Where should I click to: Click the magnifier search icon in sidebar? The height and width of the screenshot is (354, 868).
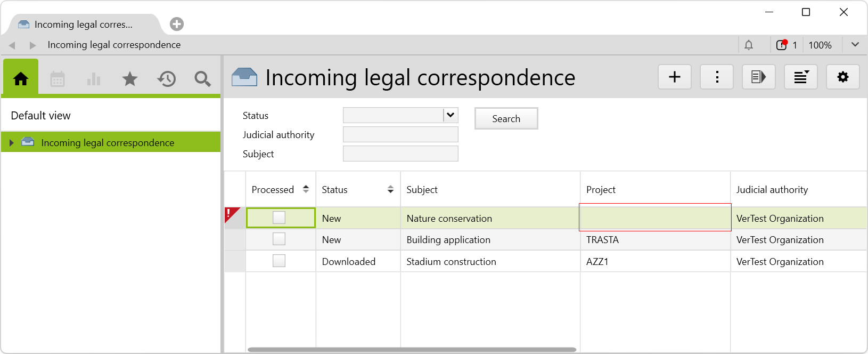point(202,79)
